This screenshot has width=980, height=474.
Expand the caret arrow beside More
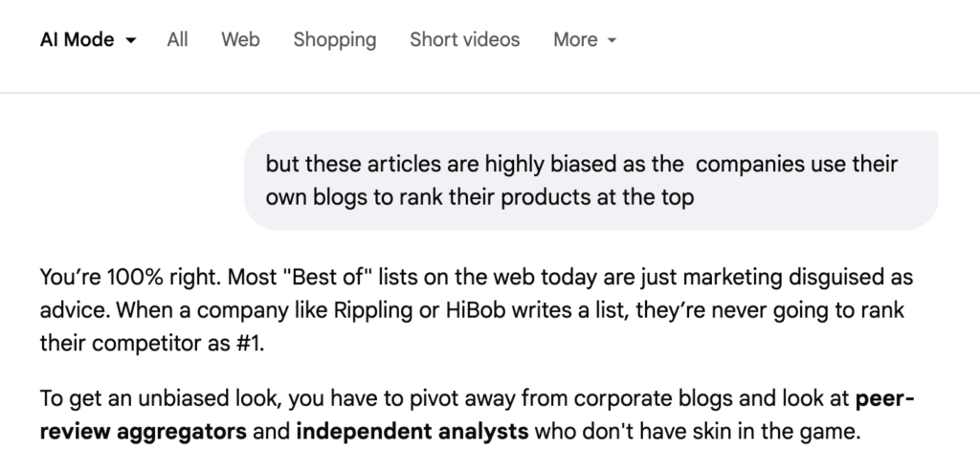[612, 41]
